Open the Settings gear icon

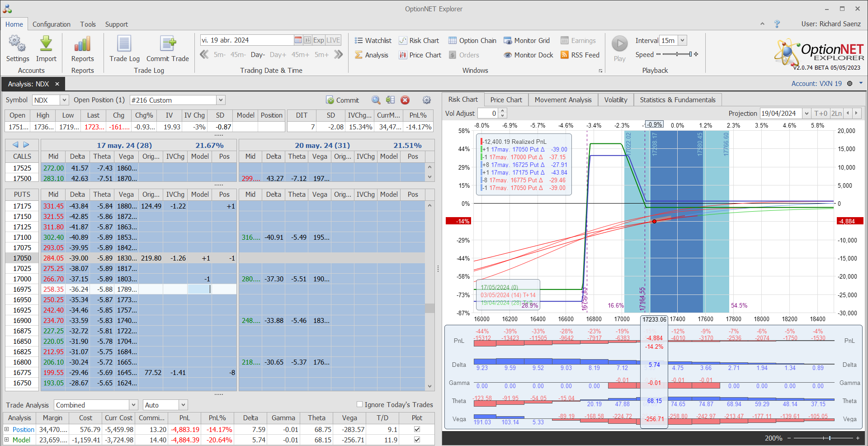pos(17,45)
